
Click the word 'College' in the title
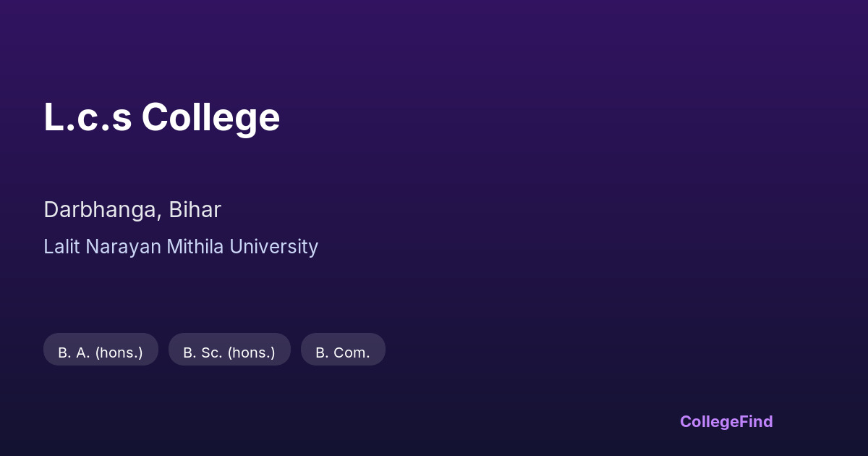pyautogui.click(x=210, y=117)
